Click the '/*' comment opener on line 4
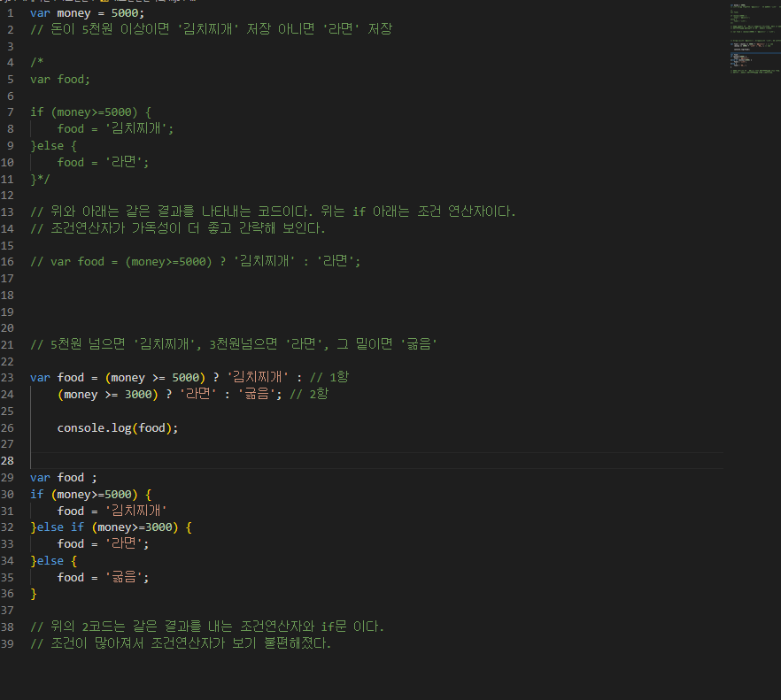 [37, 62]
